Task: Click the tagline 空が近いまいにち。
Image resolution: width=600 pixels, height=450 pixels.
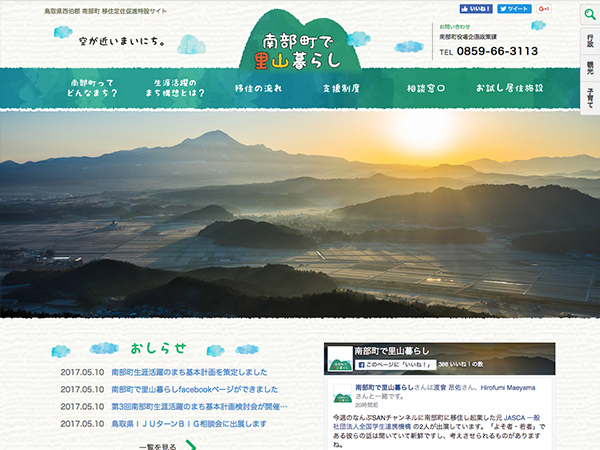Action: tap(122, 41)
